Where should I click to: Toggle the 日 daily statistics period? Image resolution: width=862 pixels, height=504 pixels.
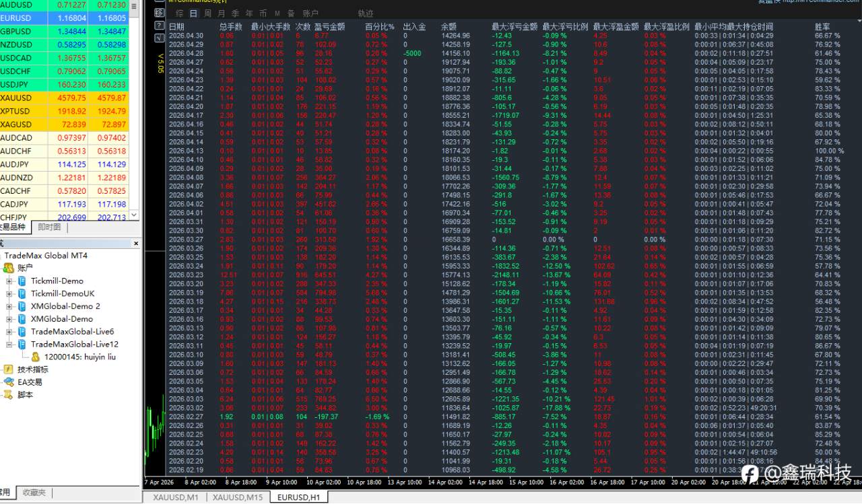point(194,13)
